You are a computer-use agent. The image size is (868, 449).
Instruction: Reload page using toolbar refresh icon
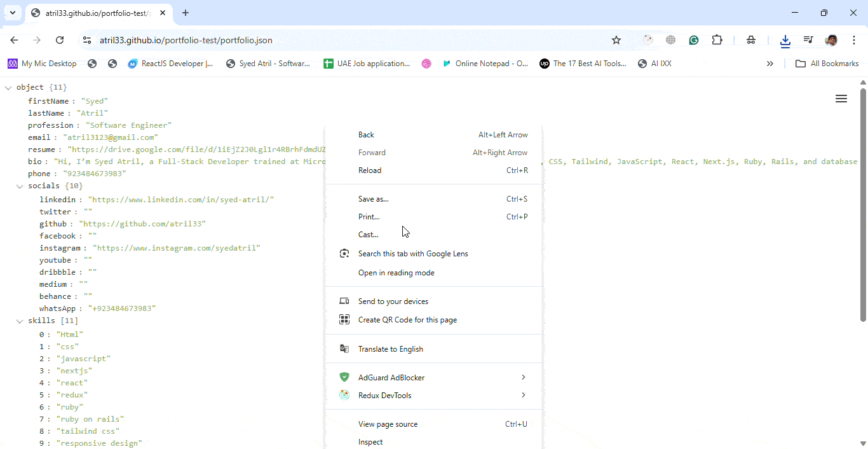pyautogui.click(x=60, y=40)
